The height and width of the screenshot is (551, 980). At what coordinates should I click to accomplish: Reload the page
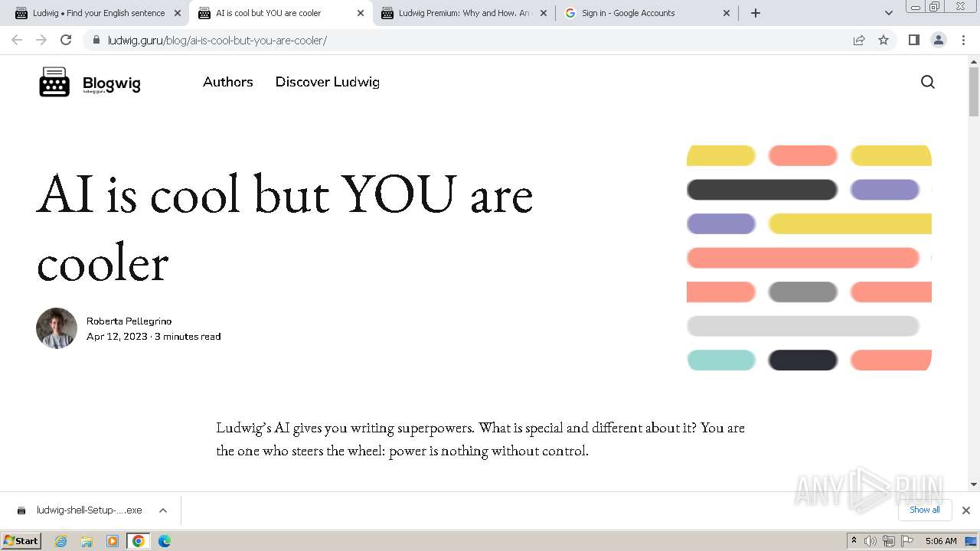click(x=66, y=40)
